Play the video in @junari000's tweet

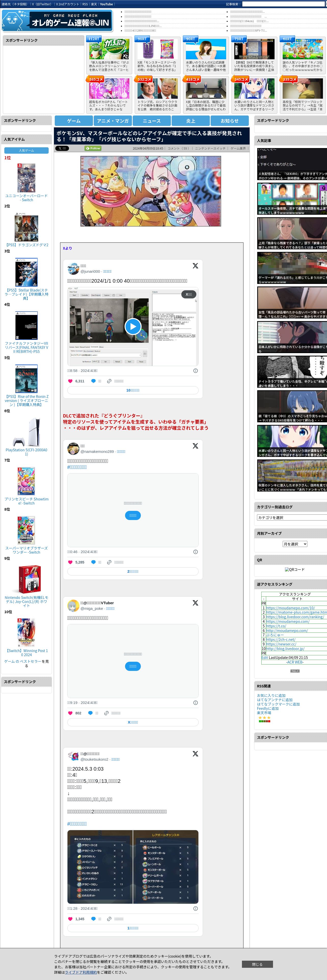coord(133,326)
